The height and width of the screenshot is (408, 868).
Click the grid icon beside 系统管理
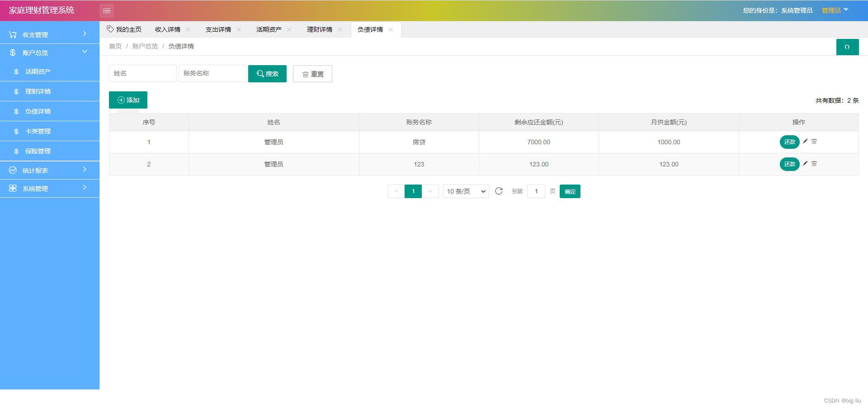pyautogui.click(x=13, y=188)
